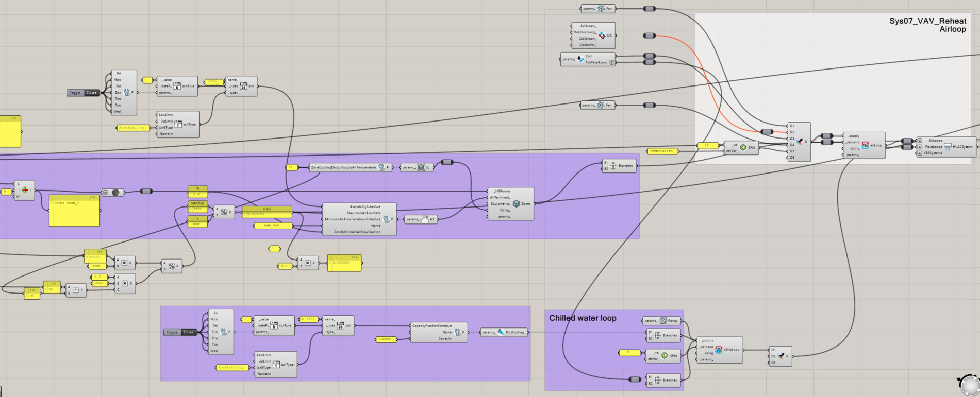Click the Chilled water loop group title
980x397 pixels.
point(583,318)
